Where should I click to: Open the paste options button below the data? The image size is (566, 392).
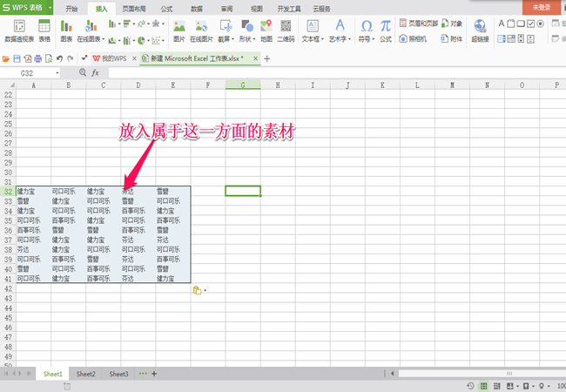[x=199, y=290]
